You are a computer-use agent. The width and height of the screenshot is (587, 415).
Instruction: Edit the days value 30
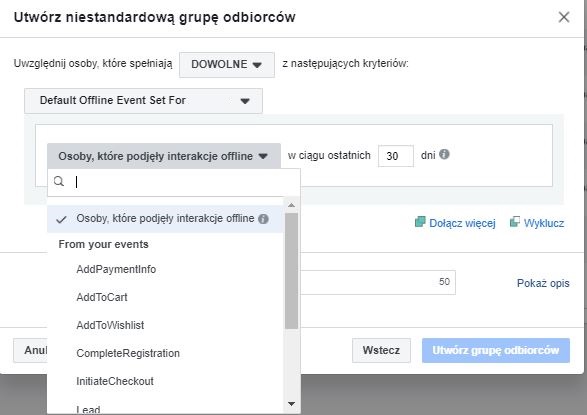396,156
